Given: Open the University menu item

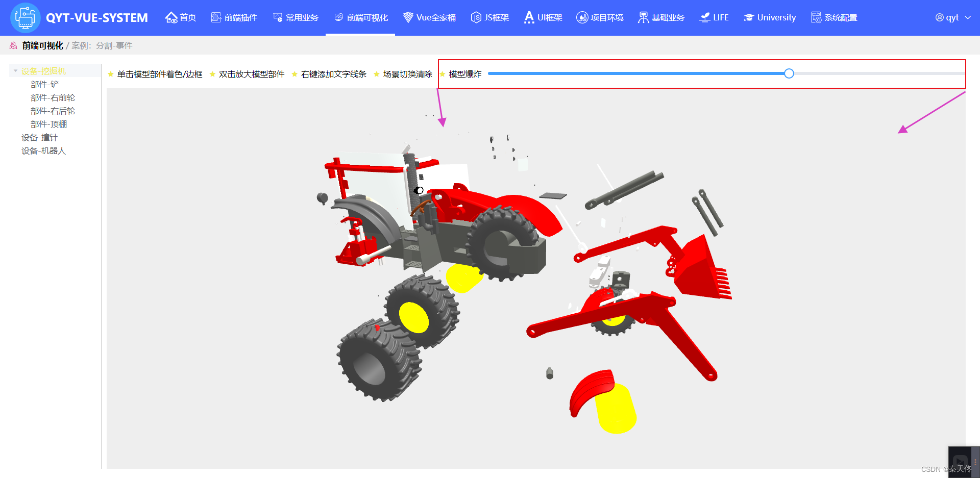Looking at the screenshot, I should [769, 17].
